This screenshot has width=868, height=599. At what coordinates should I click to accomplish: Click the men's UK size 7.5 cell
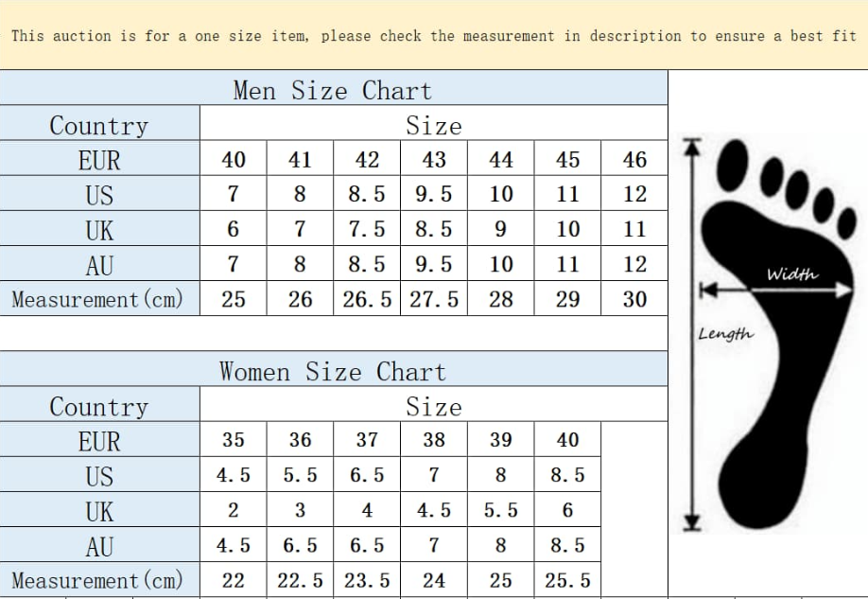tap(367, 230)
